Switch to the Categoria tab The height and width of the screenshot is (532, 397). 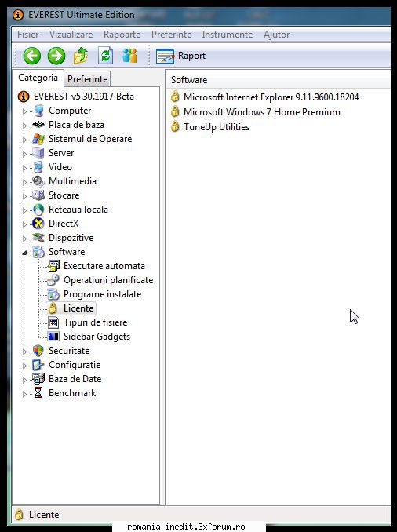point(38,78)
